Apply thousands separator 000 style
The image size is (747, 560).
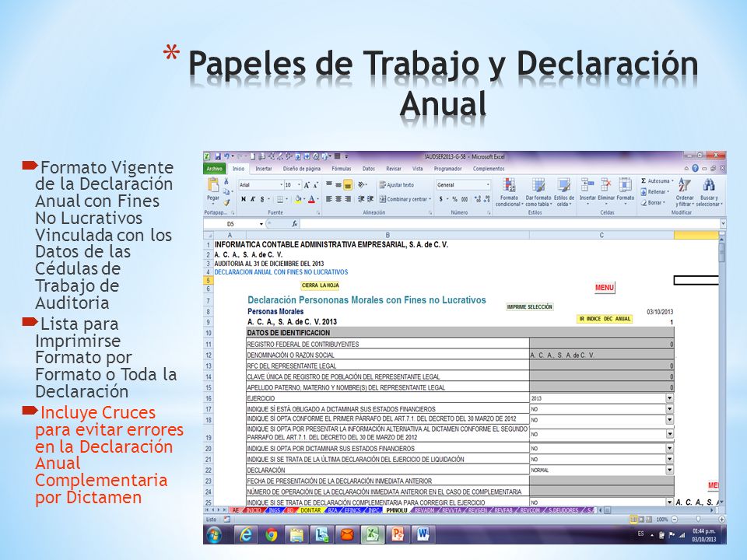click(465, 199)
